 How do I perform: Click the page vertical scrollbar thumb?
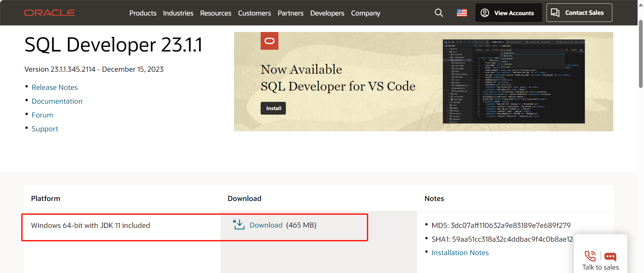pos(641,54)
